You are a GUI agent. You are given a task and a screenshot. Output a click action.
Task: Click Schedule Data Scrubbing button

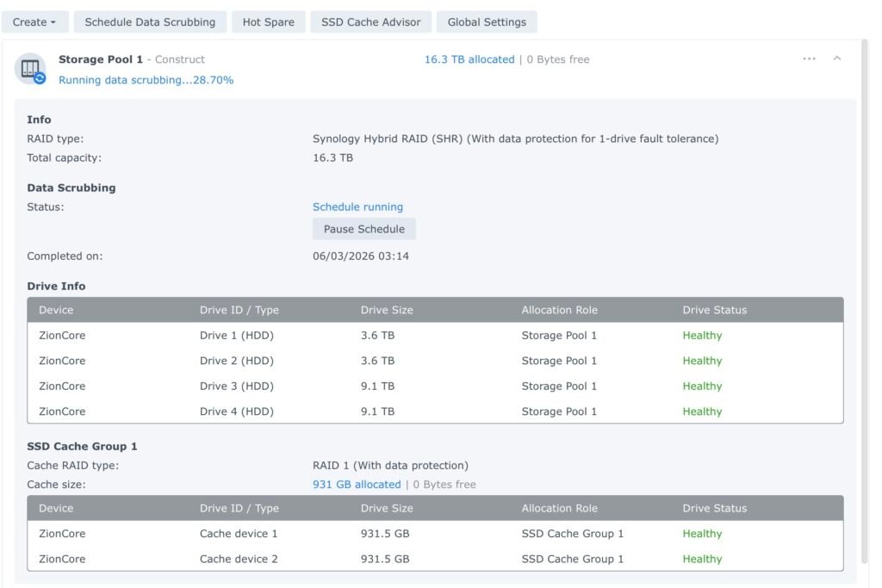click(150, 22)
